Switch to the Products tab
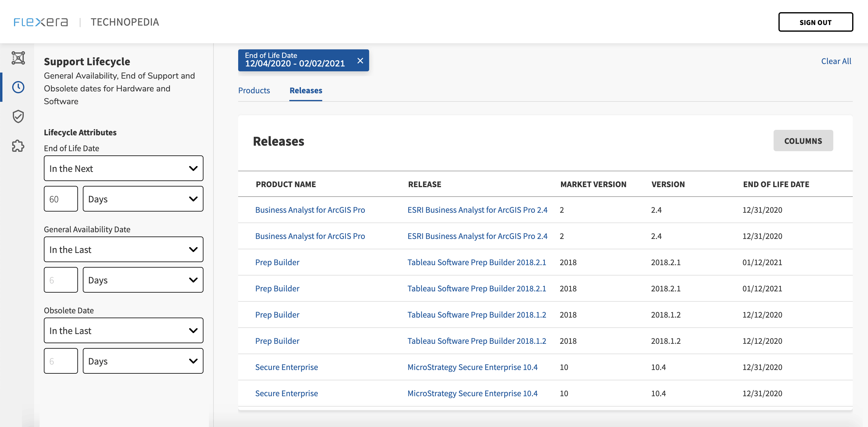The width and height of the screenshot is (868, 427). 254,91
